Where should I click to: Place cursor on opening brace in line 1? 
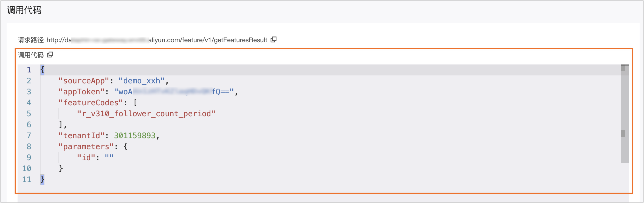pos(42,70)
